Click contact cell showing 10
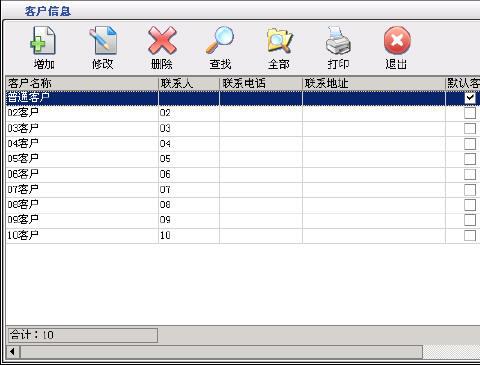Screen dimensions: 480x365 click(x=189, y=236)
